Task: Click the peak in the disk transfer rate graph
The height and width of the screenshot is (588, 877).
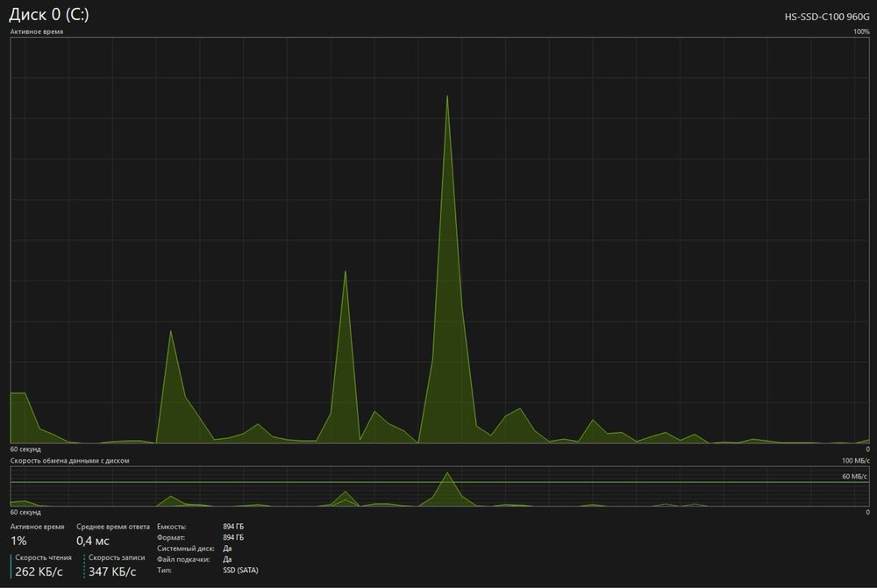Action: tap(447, 473)
